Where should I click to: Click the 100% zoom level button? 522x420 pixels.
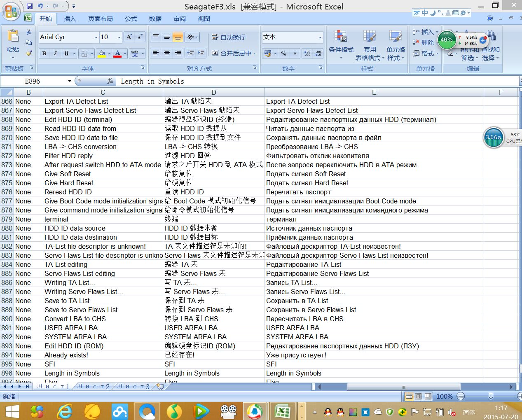coord(445,396)
